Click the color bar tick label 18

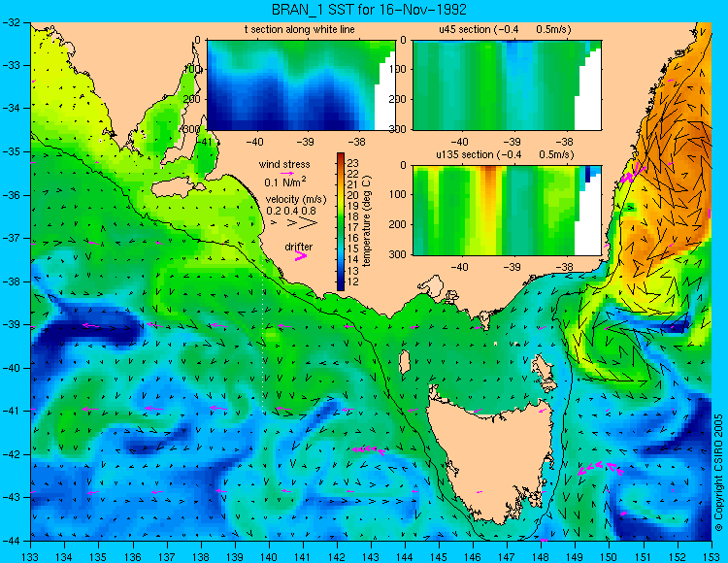pyautogui.click(x=353, y=216)
